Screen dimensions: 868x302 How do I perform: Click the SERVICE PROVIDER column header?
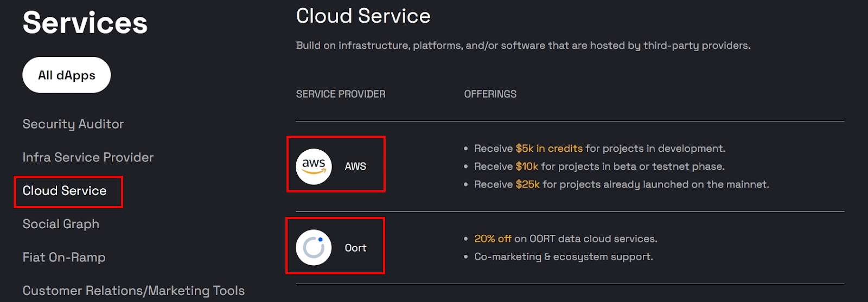341,94
